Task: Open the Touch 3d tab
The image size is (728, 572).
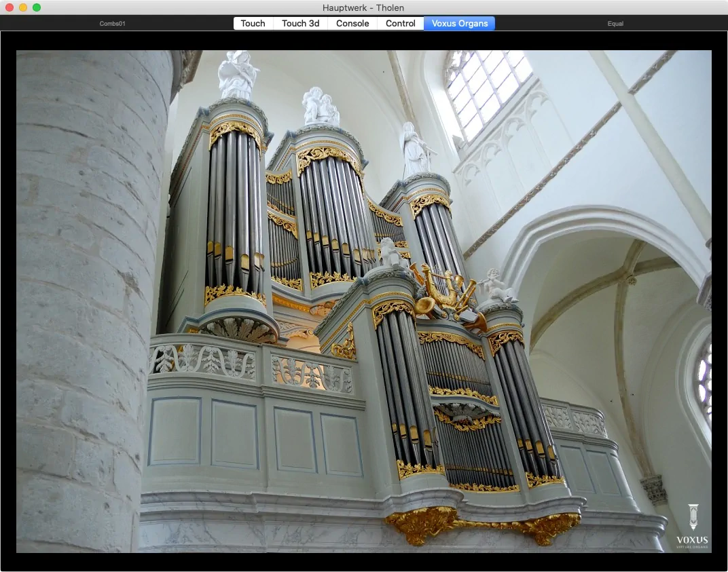Action: coord(300,23)
